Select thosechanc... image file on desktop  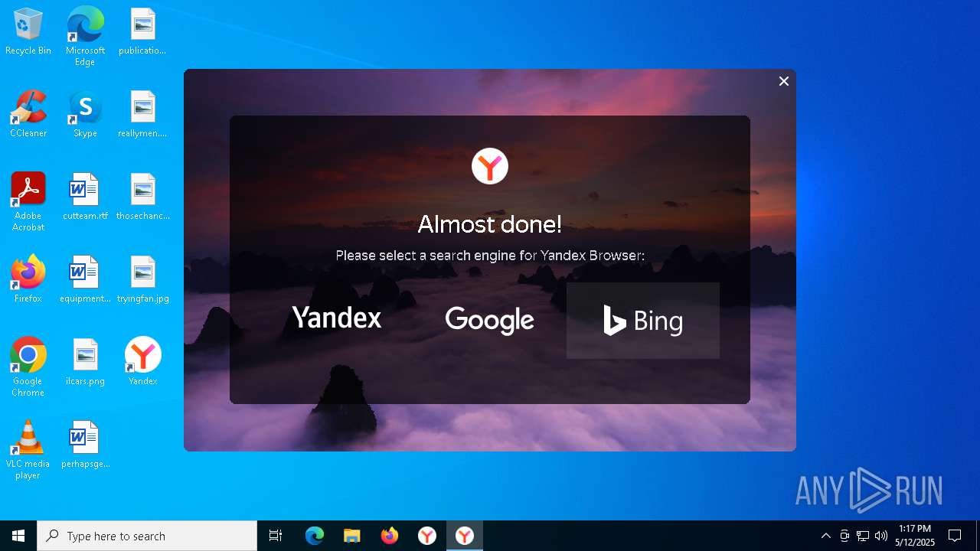click(x=142, y=197)
